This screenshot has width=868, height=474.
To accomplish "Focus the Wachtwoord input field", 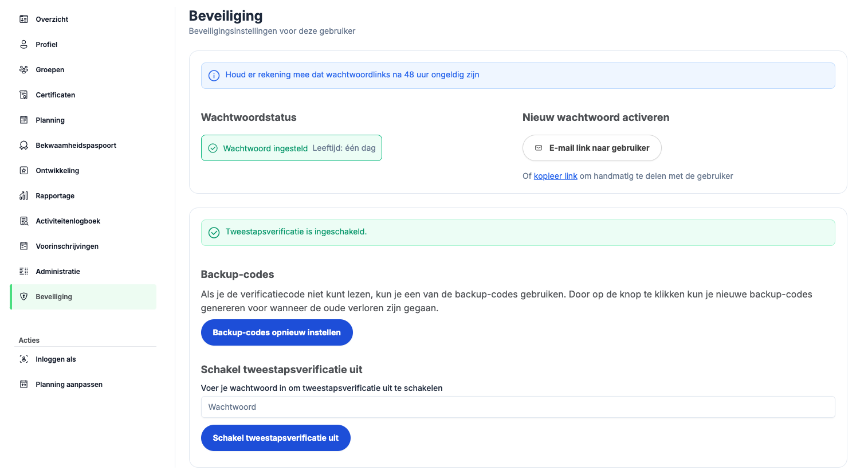I will point(517,407).
